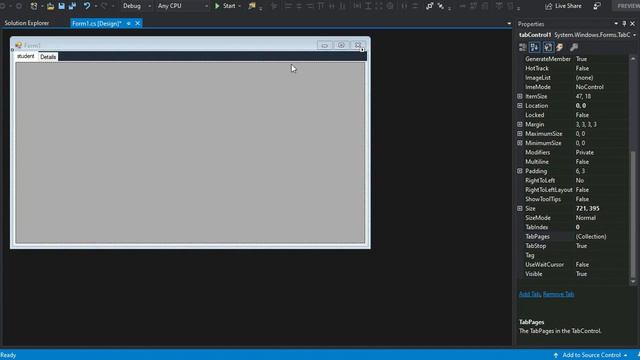Screen dimensions: 640x360
Task: Click the Remove Tab link
Action: click(558, 294)
